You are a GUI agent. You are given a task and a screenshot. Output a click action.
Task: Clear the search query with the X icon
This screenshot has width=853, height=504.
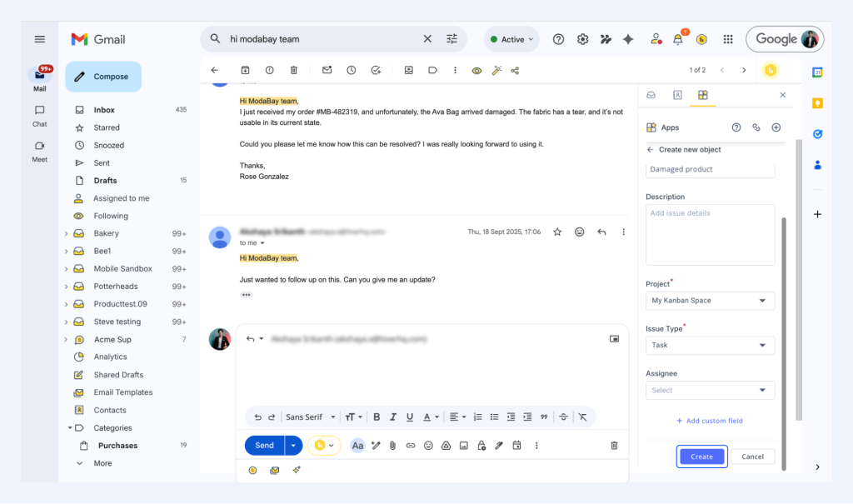coord(427,38)
